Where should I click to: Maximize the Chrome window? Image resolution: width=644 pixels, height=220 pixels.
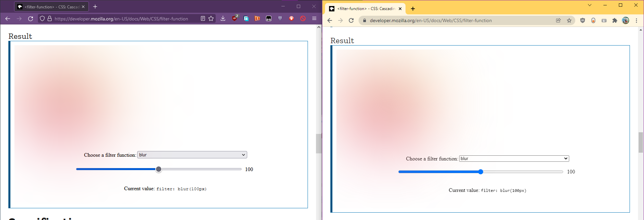(x=621, y=5)
